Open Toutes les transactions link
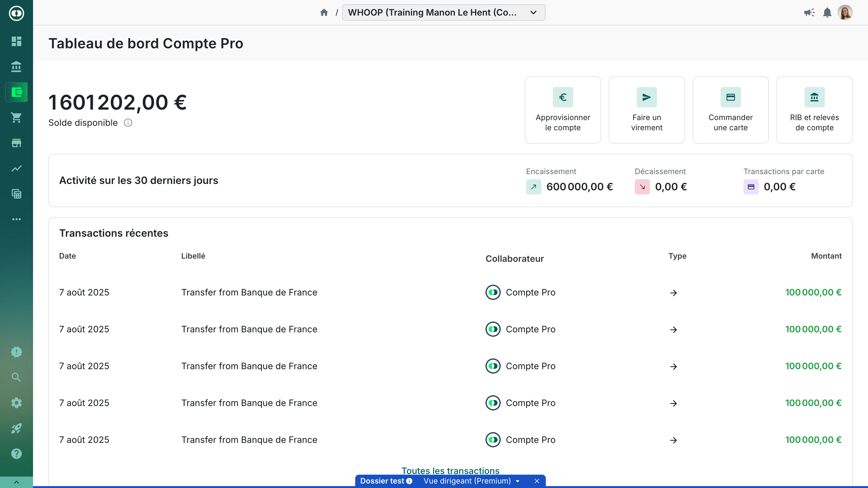Screen dimensions: 868x488 click(450, 471)
